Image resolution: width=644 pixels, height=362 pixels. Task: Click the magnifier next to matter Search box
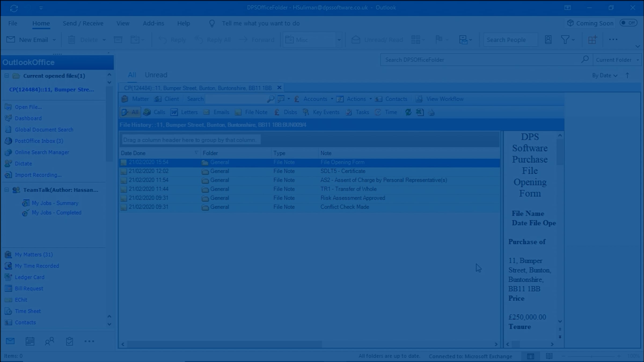pos(270,99)
